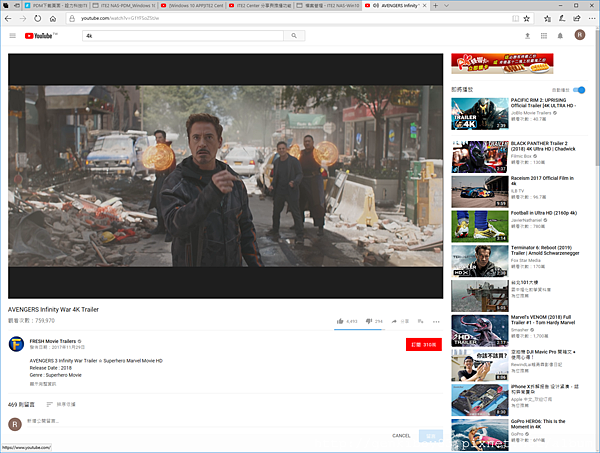The width and height of the screenshot is (600, 453).
Task: Dislike the video with thumbs down
Action: (x=369, y=321)
